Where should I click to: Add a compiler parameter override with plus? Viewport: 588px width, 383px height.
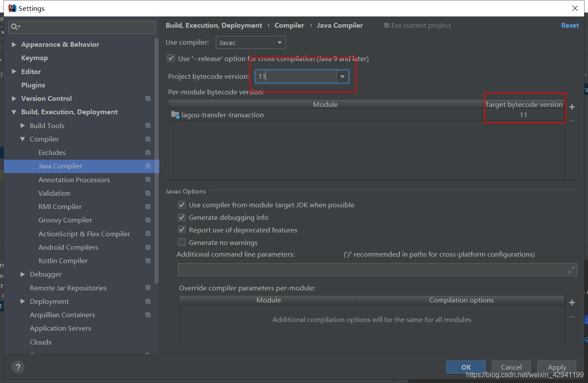[x=572, y=303]
